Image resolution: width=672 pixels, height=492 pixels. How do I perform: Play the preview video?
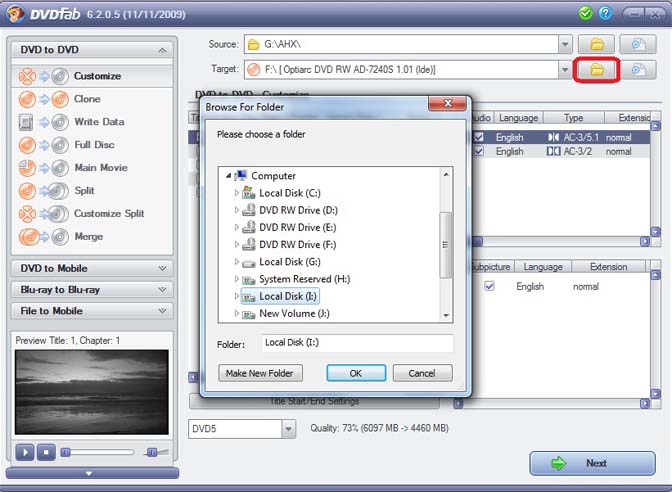tap(25, 452)
